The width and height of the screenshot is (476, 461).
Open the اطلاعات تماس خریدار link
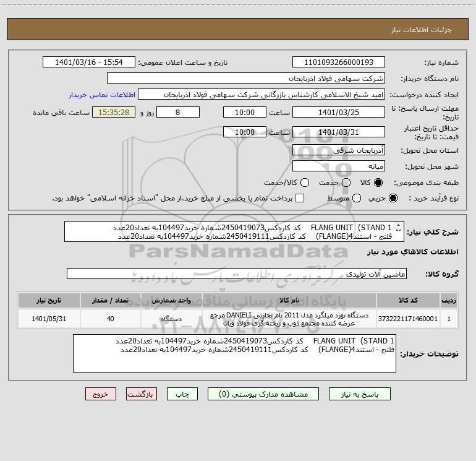coord(102,95)
